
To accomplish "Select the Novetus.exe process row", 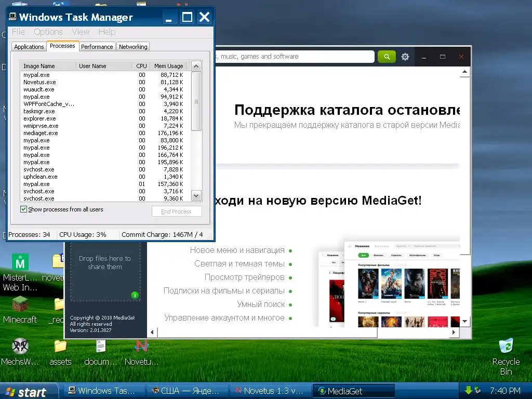I will pyautogui.click(x=103, y=82).
